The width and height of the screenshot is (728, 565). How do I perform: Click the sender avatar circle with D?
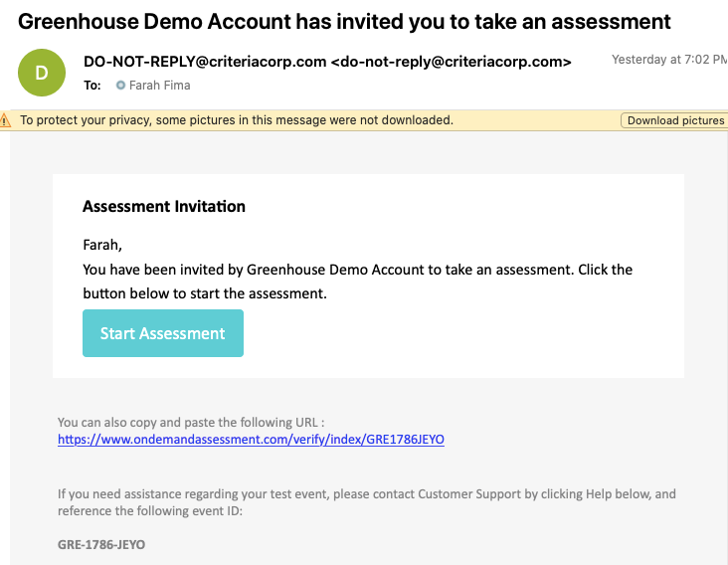[x=42, y=73]
